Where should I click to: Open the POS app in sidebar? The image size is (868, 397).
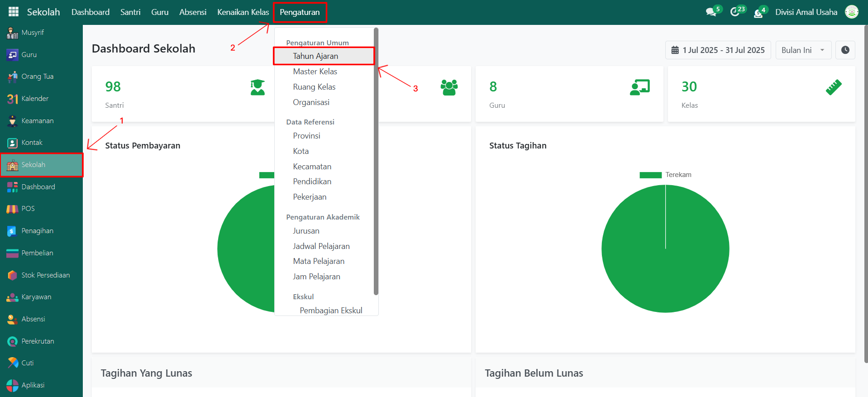point(28,209)
